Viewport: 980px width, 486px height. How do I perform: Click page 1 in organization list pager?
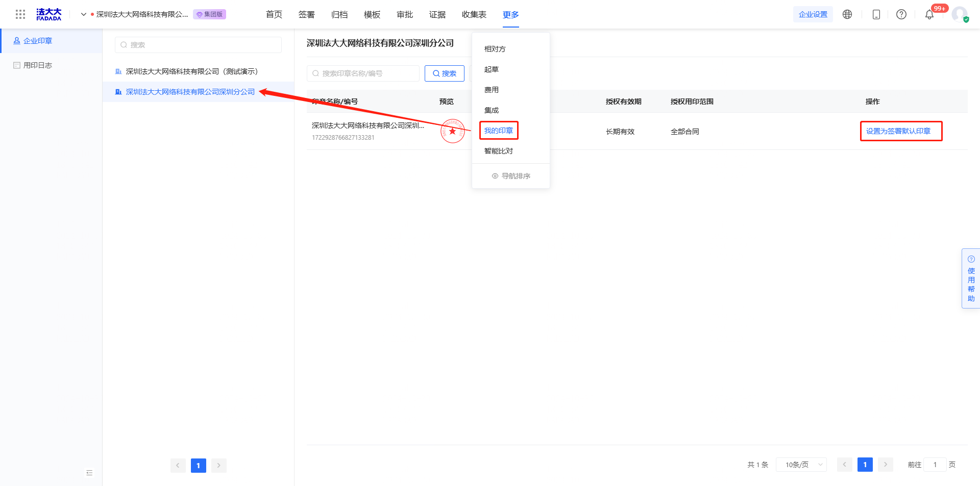point(199,466)
